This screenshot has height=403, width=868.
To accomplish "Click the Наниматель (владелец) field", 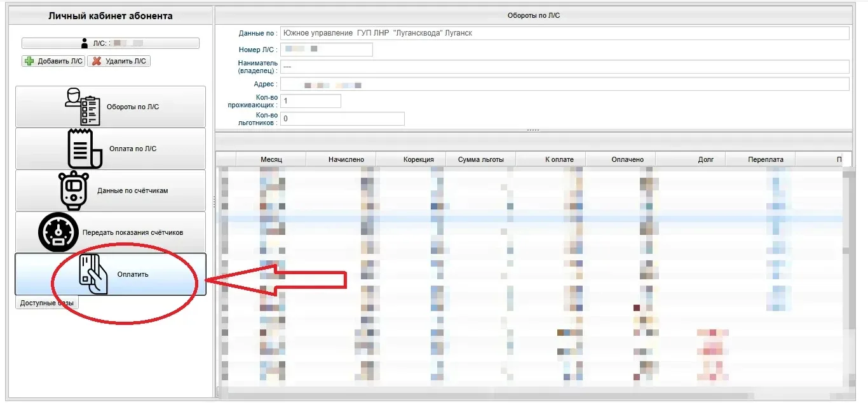I will [564, 67].
